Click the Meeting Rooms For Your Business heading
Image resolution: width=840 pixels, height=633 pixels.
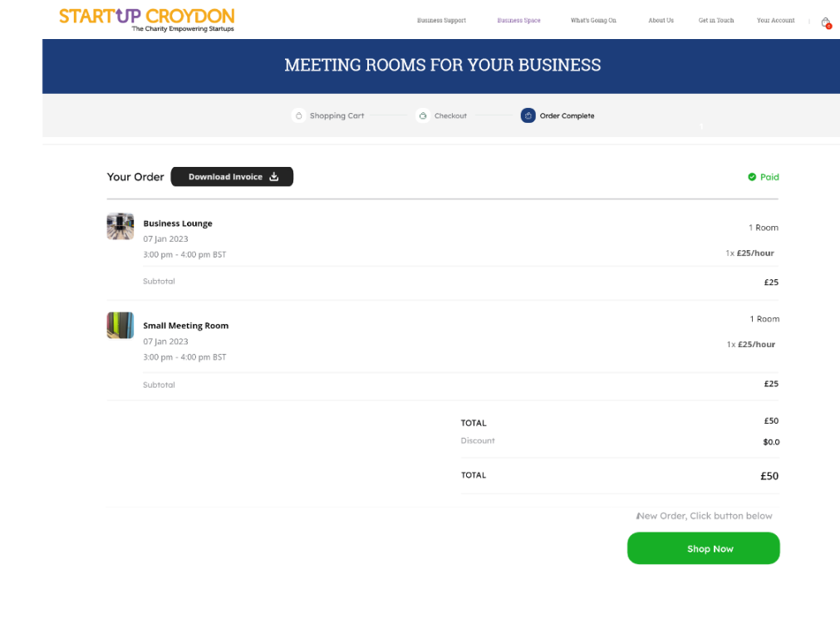[443, 65]
